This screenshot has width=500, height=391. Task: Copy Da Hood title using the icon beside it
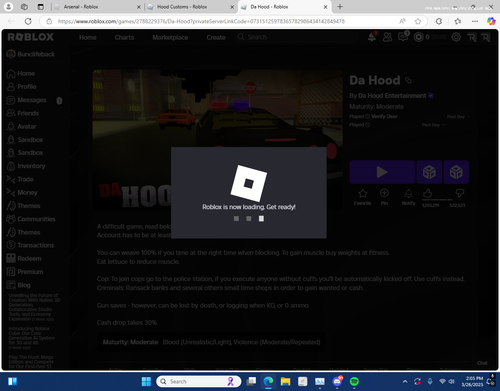pos(408,80)
